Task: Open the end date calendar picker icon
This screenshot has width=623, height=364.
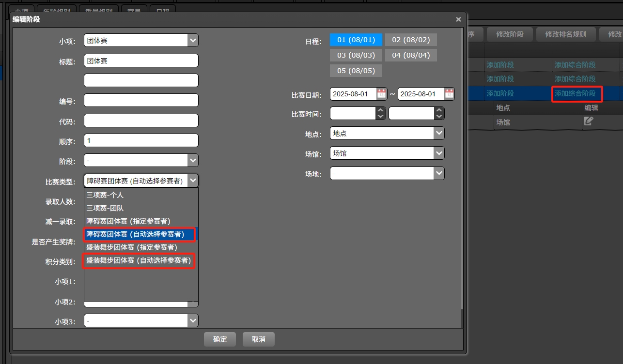Action: pyautogui.click(x=449, y=94)
